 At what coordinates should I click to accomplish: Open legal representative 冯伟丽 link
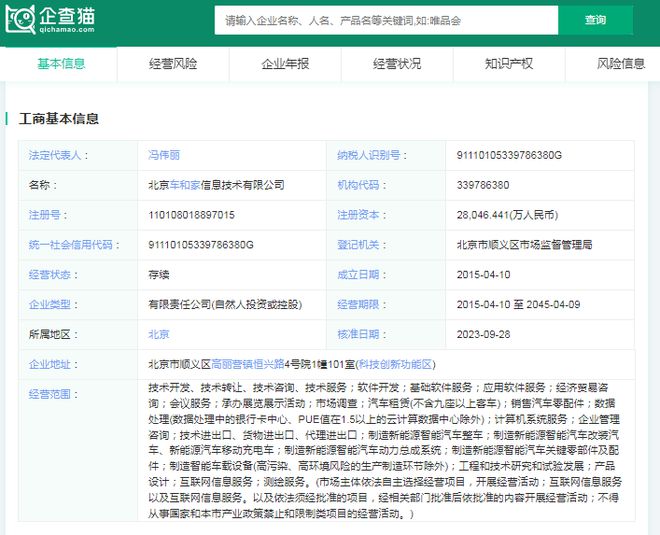point(164,155)
